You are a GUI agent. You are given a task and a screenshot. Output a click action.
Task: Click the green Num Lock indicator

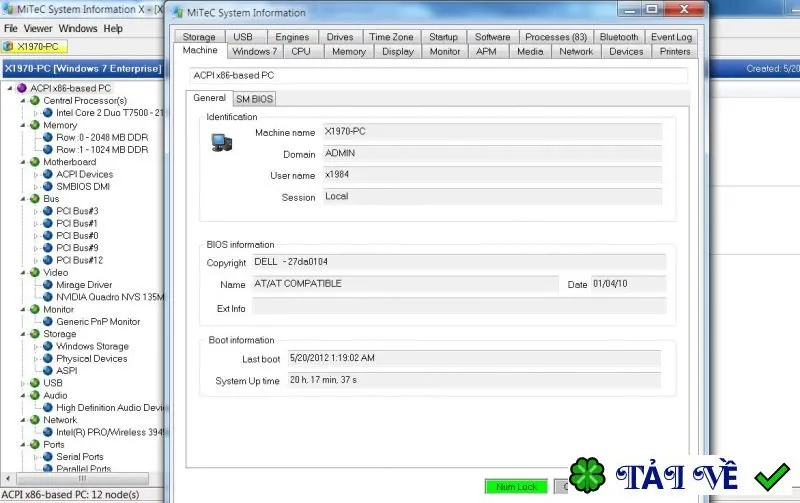516,487
